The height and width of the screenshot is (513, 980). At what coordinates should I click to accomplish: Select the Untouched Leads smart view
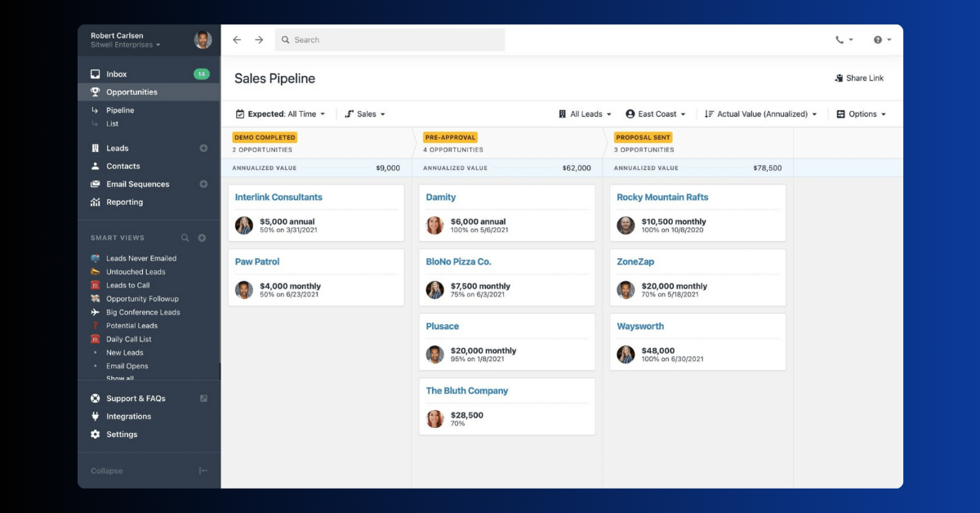point(136,272)
